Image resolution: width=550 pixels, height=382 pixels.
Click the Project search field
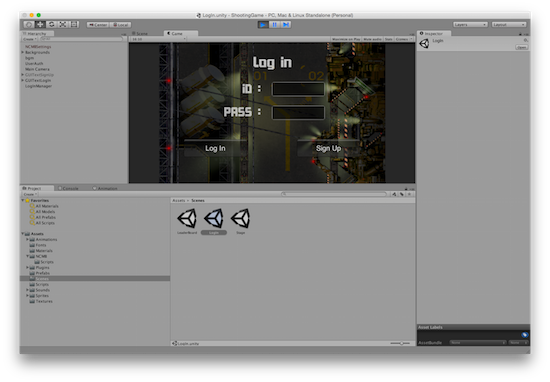point(334,194)
